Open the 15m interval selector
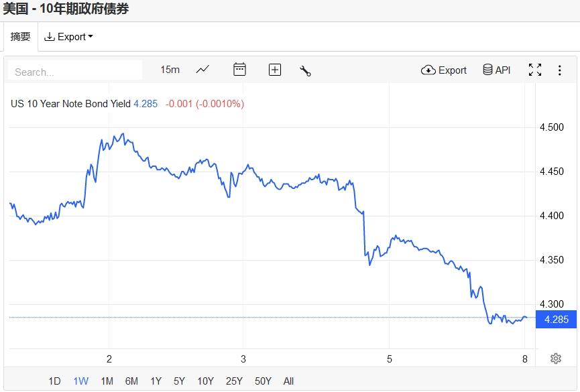 point(170,70)
